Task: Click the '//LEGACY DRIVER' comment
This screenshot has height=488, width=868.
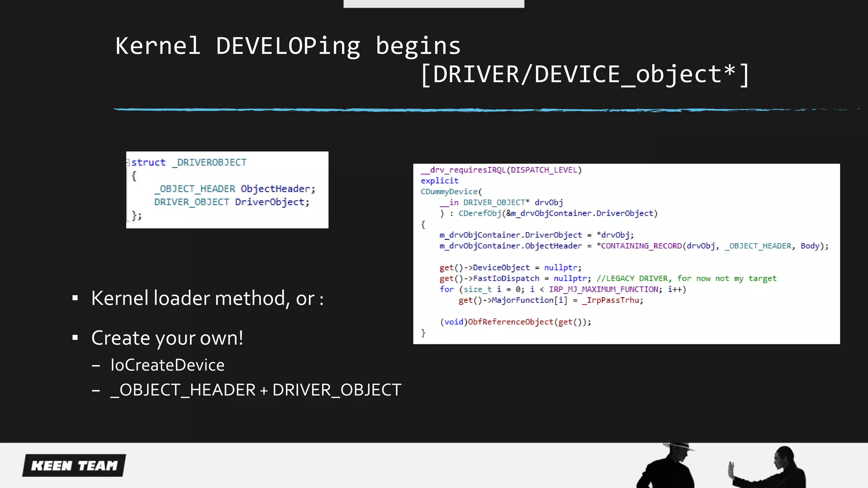Action: (687, 278)
